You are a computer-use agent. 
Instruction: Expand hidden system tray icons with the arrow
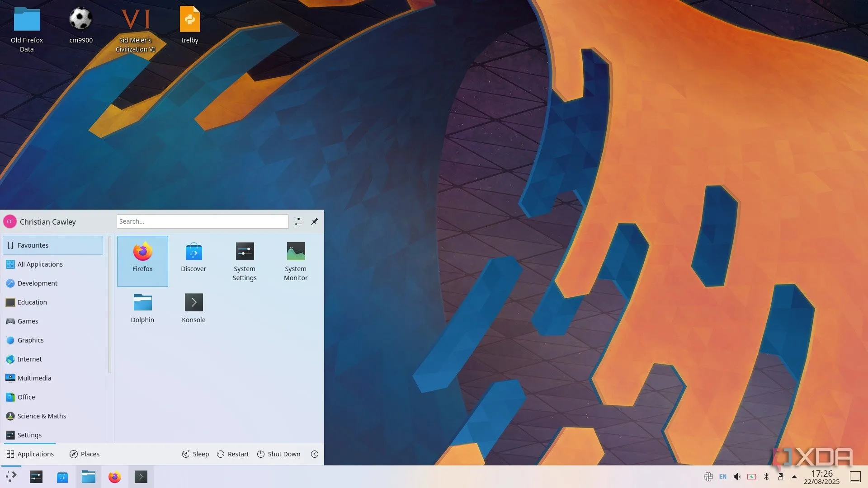[x=795, y=477]
